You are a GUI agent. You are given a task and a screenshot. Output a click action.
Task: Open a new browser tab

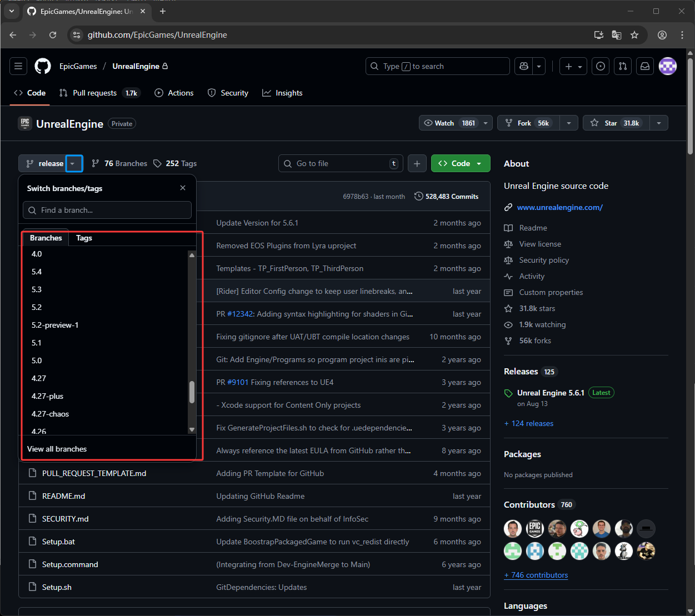[163, 11]
